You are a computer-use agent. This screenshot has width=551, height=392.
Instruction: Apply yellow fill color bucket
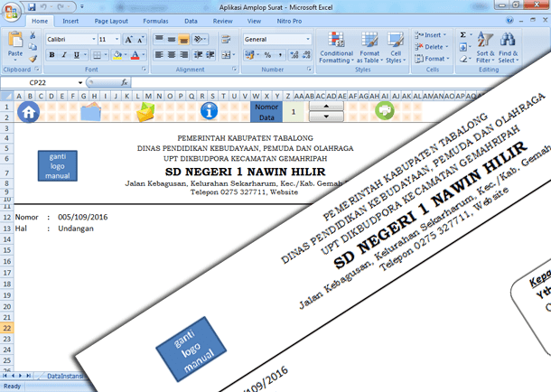click(117, 55)
